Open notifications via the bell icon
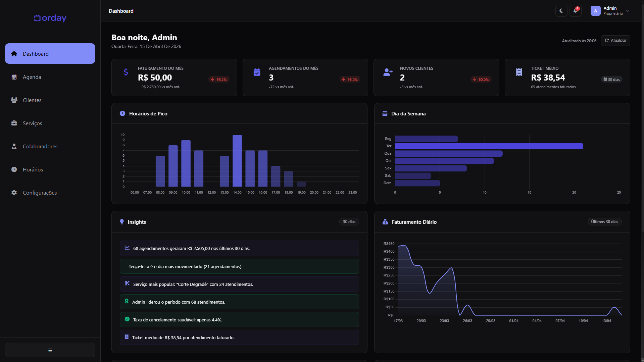 coord(575,11)
